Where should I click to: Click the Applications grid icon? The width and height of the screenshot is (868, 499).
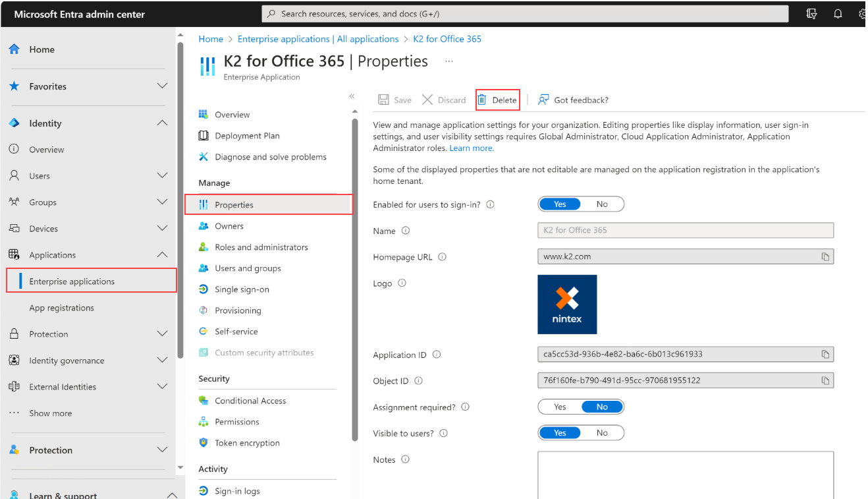click(x=14, y=255)
